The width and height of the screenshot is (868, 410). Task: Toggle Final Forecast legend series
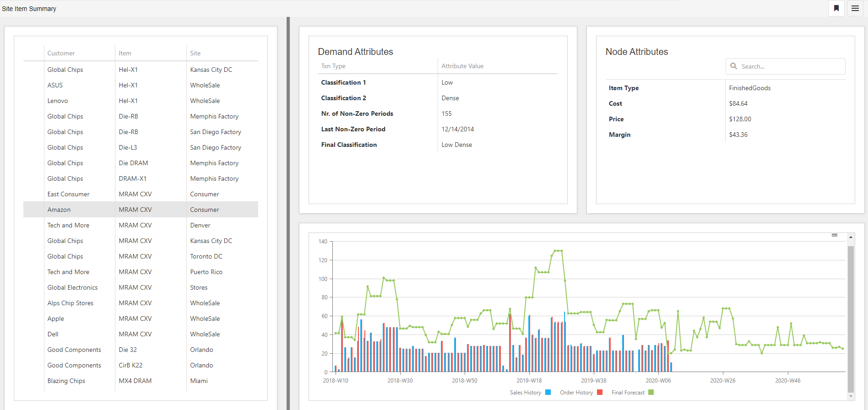(632, 392)
